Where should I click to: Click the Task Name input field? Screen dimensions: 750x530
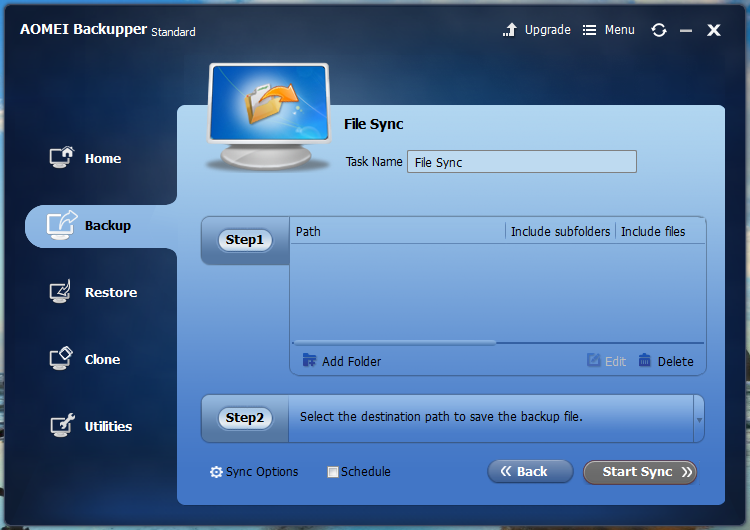point(522,162)
